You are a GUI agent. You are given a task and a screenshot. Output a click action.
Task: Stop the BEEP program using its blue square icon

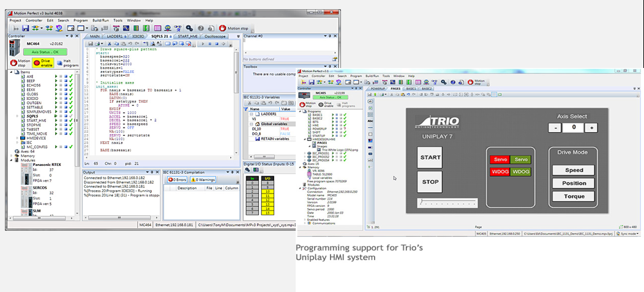click(66, 81)
